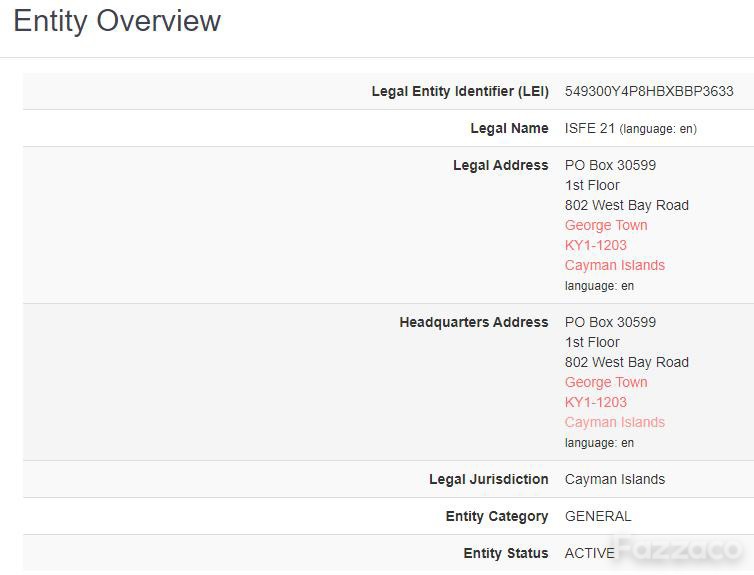Click language: en under Headquarters Address
The image size is (754, 575).
tap(600, 443)
